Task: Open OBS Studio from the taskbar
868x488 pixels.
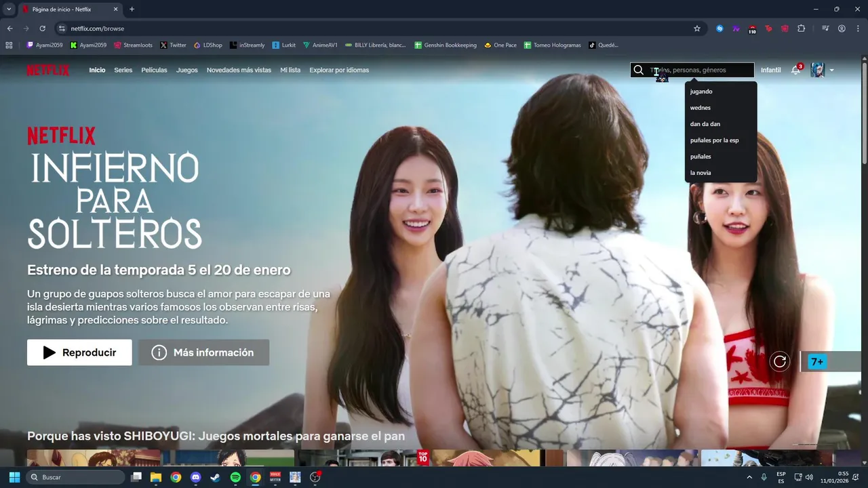Action: tap(315, 477)
